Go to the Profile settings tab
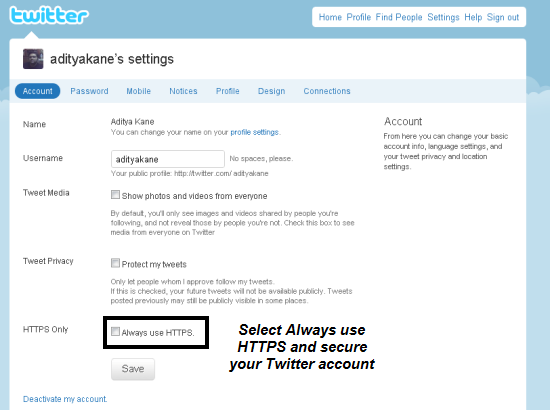This screenshot has height=410, width=550. click(228, 91)
